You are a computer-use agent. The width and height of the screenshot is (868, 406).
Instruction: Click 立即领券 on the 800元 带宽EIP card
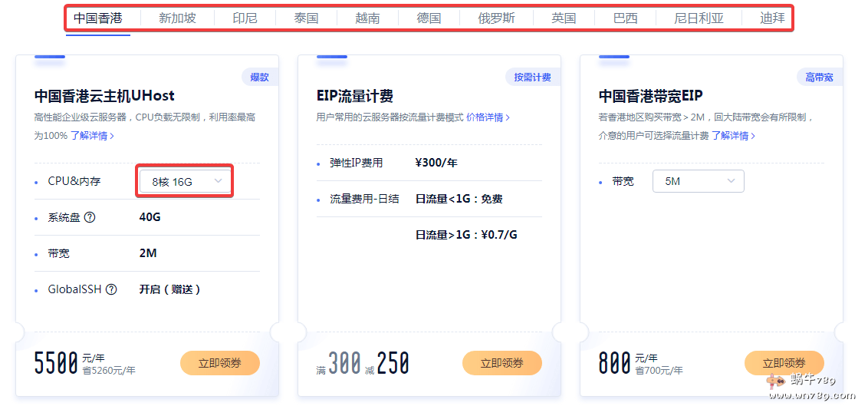784,363
